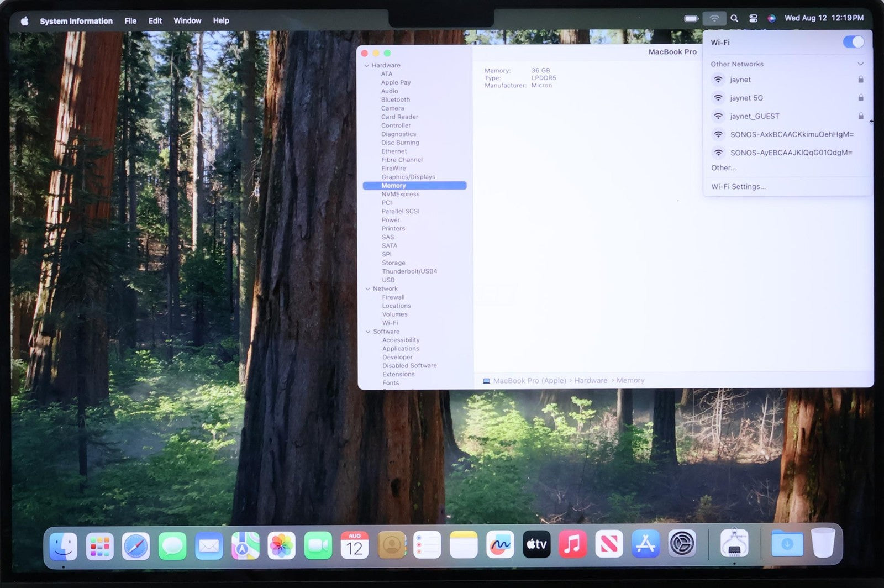Select Disabled Software in the sidebar
Viewport: 884px width, 588px height.
[409, 366]
